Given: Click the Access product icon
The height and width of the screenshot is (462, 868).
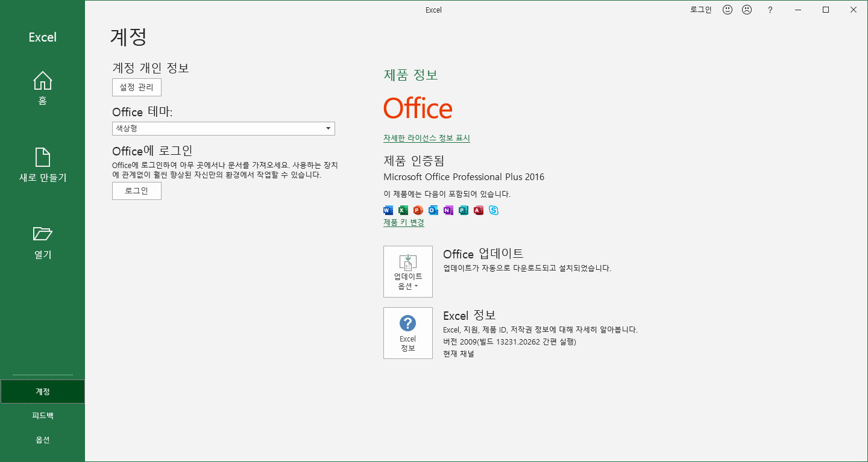Looking at the screenshot, I should click(x=479, y=210).
